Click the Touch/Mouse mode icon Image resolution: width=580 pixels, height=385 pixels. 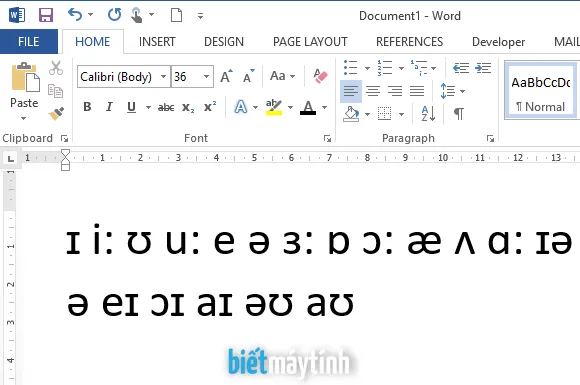click(x=137, y=16)
